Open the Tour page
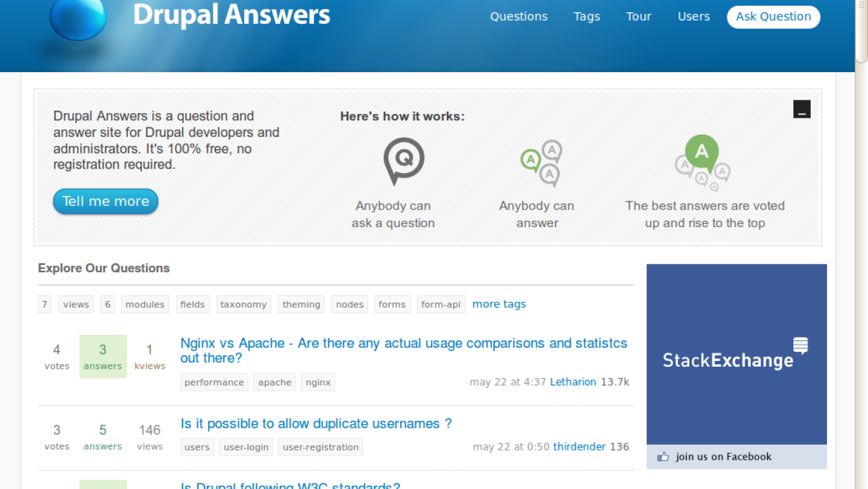The width and height of the screenshot is (868, 489). tap(639, 17)
